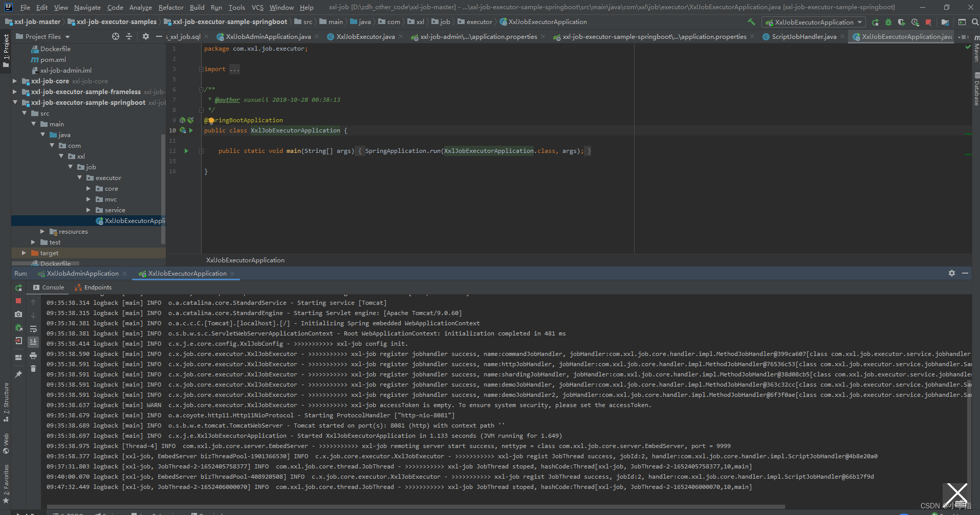This screenshot has height=515, width=980.
Task: Click the console horizontal scrollbar
Action: [x=416, y=507]
